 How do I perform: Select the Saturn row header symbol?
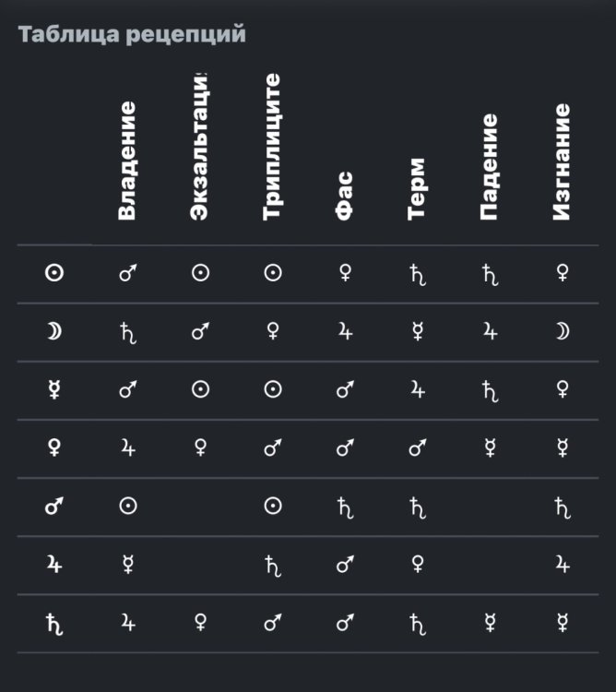[x=54, y=624]
